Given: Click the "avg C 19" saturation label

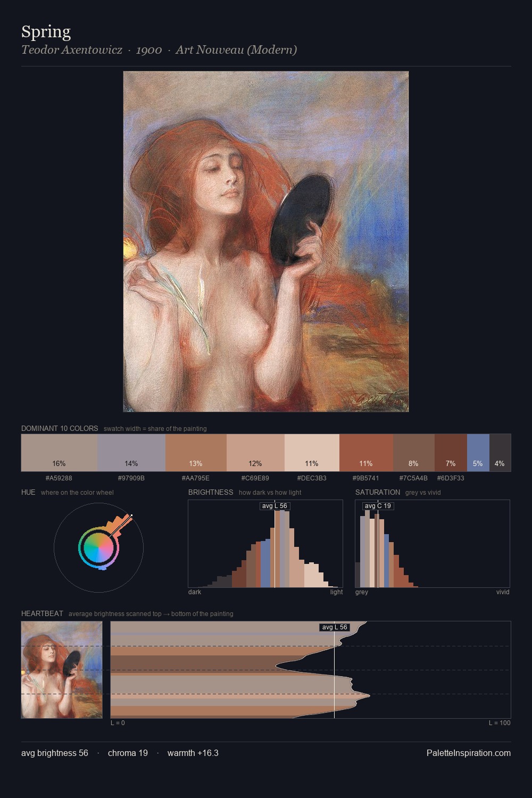Looking at the screenshot, I should [378, 506].
